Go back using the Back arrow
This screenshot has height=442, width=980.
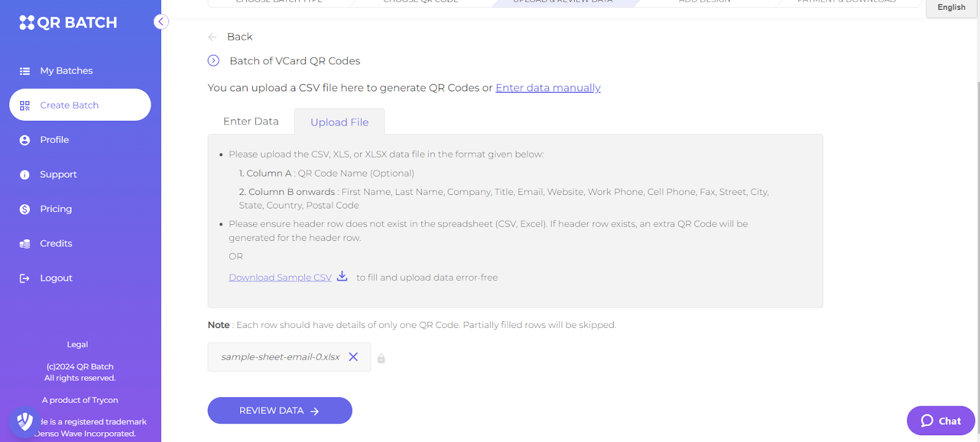[213, 37]
